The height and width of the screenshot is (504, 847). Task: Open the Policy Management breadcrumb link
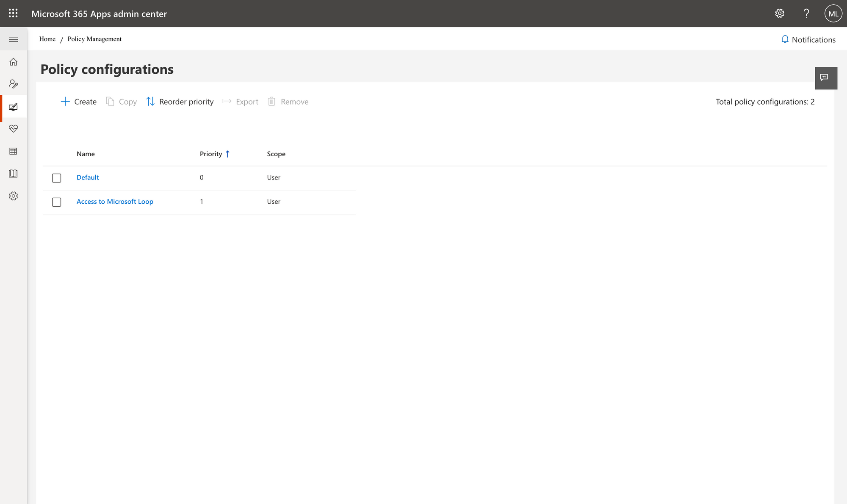point(94,39)
